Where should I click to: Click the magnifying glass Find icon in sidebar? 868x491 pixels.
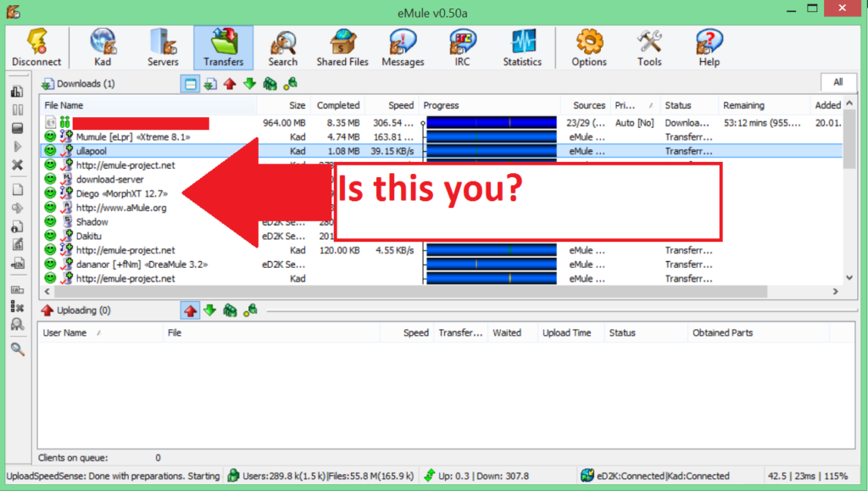pos(17,349)
